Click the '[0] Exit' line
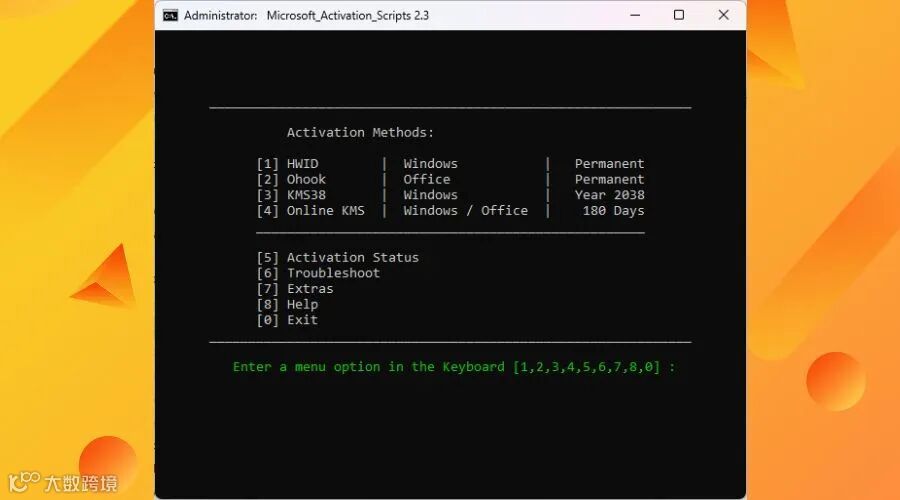 pyautogui.click(x=287, y=320)
